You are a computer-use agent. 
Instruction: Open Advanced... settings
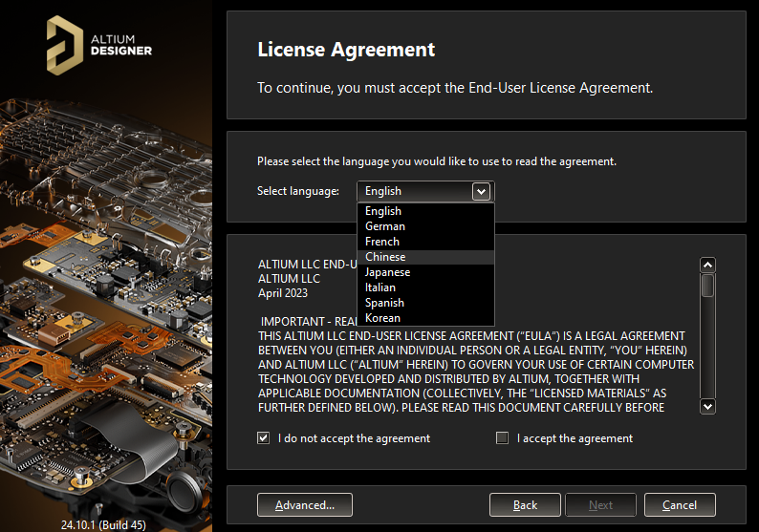coord(305,505)
